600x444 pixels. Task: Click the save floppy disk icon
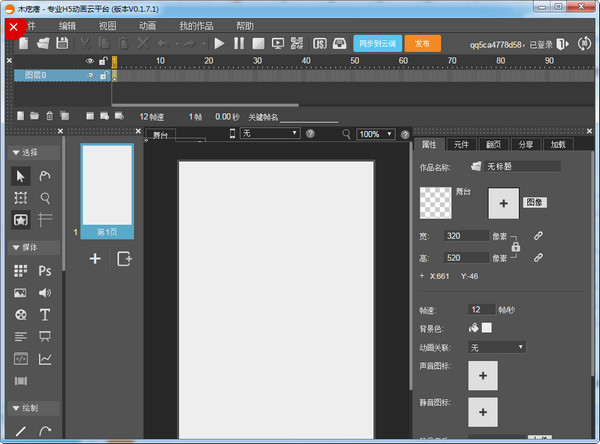(62, 44)
